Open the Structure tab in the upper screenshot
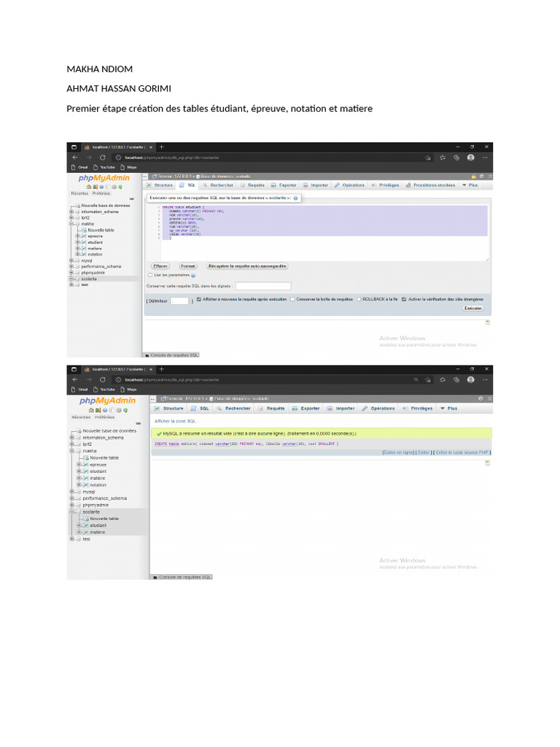The image size is (560, 747). click(160, 185)
